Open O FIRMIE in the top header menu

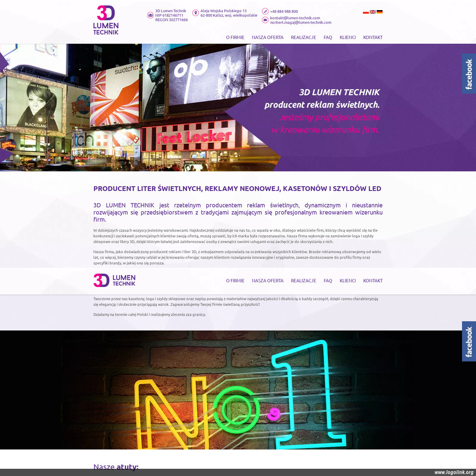[x=235, y=37]
